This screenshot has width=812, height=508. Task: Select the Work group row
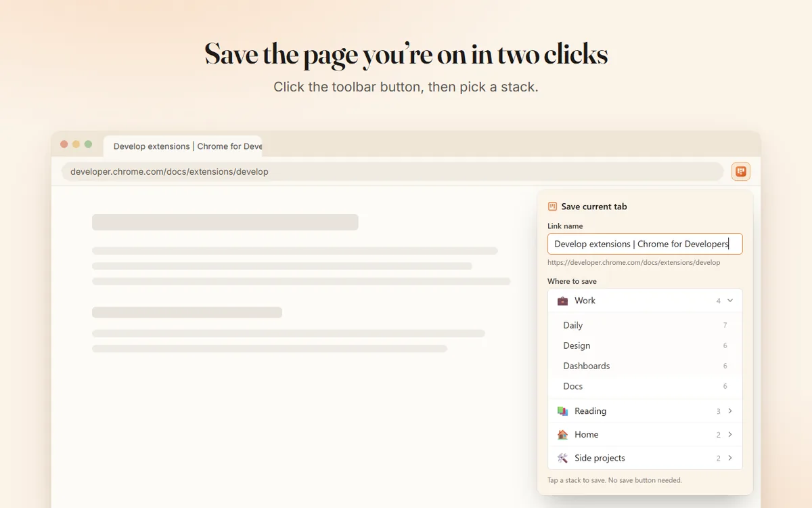[645, 301]
